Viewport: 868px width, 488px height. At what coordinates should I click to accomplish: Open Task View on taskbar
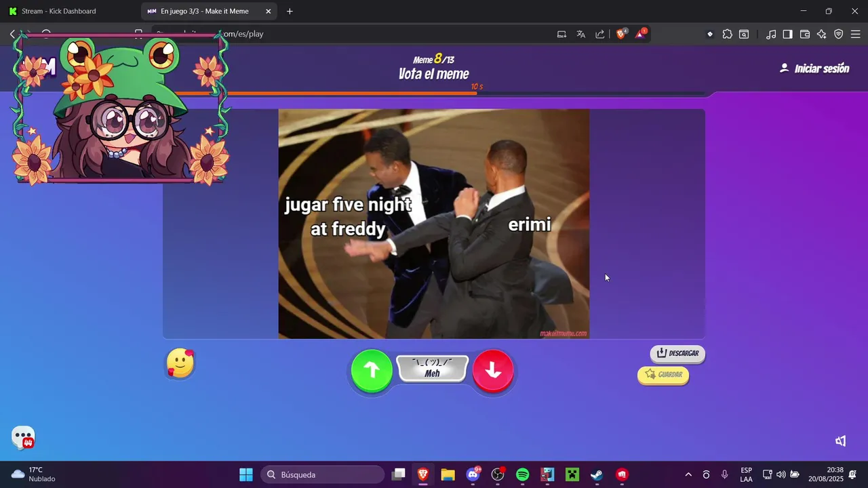399,474
